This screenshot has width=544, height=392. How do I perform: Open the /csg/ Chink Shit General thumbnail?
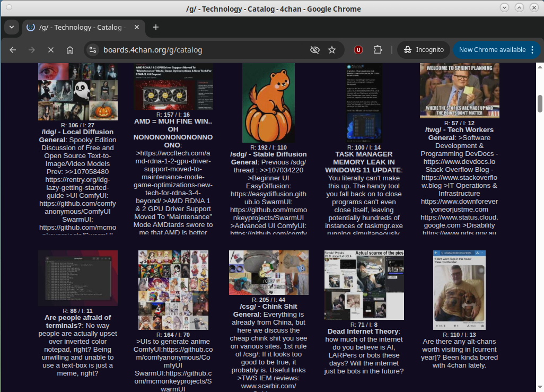pyautogui.click(x=268, y=273)
